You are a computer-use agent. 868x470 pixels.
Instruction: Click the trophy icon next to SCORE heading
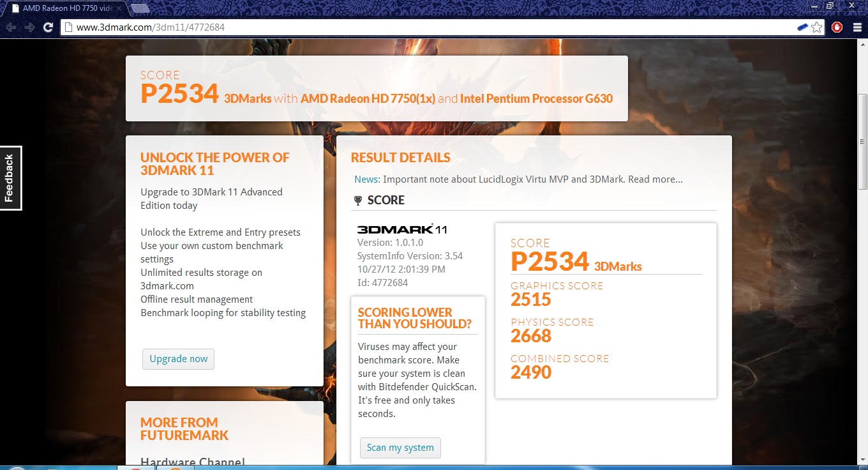pos(357,201)
